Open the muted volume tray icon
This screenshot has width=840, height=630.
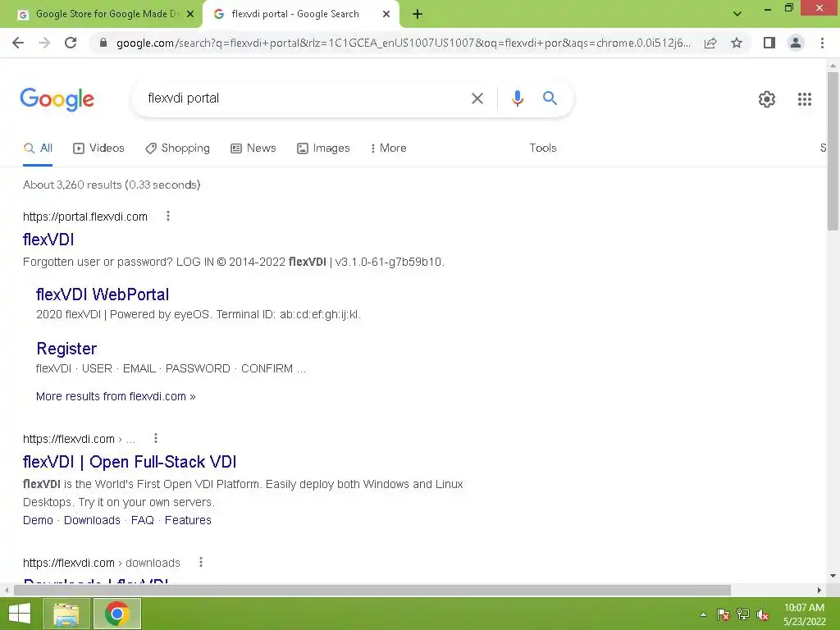click(x=763, y=614)
